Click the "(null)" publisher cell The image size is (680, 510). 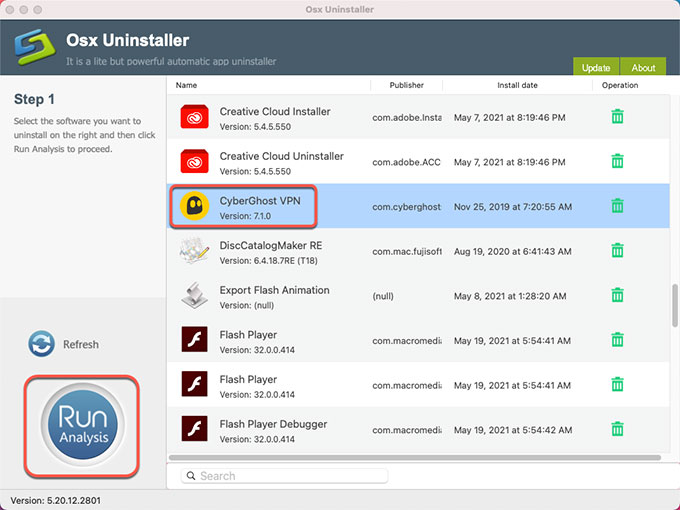pyautogui.click(x=383, y=296)
